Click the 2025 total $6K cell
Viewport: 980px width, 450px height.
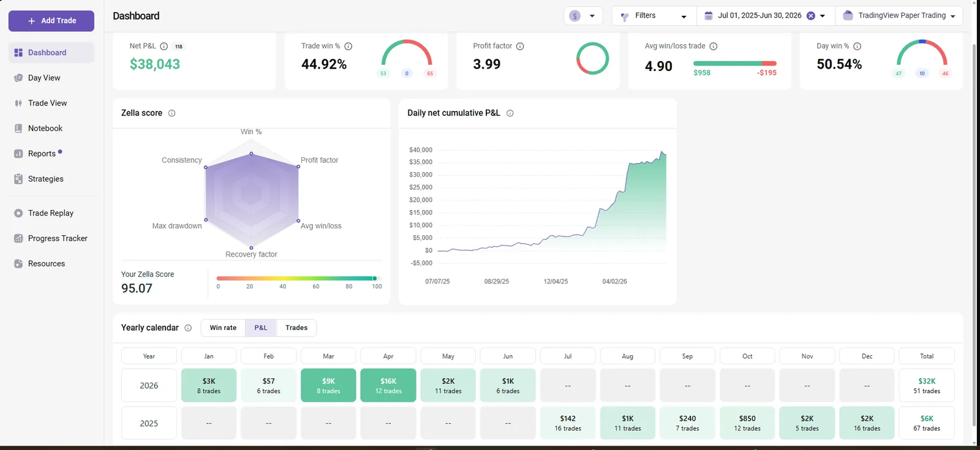pos(927,423)
